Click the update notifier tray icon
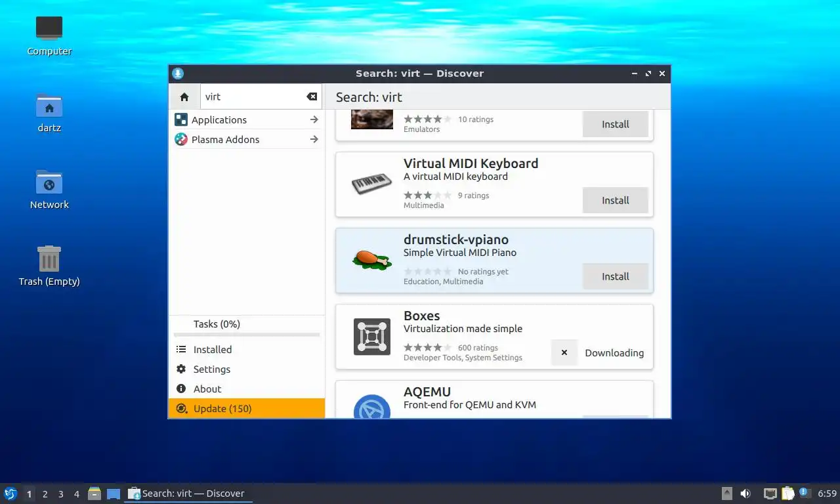The width and height of the screenshot is (840, 504). (x=805, y=493)
